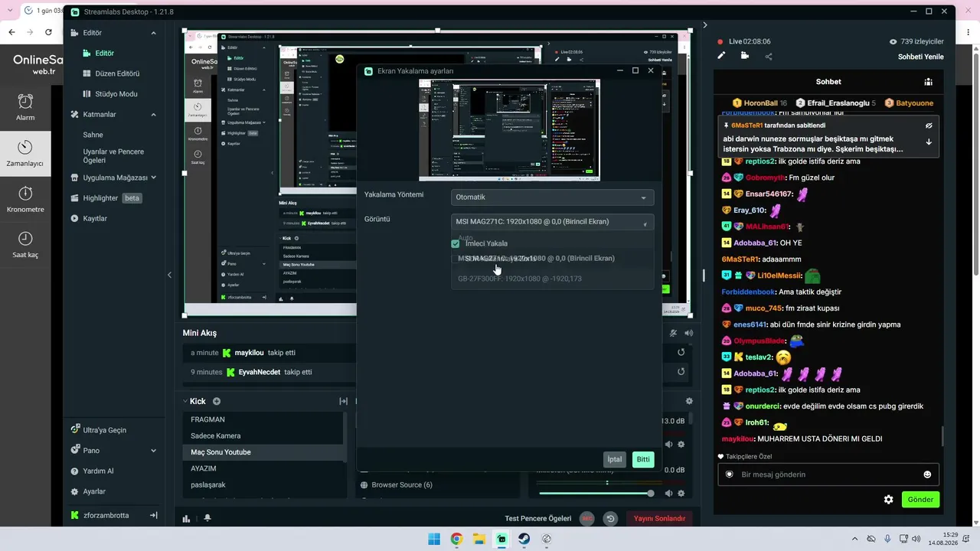Replay the maykilou follow alert
This screenshot has height=551, width=980.
pyautogui.click(x=681, y=352)
